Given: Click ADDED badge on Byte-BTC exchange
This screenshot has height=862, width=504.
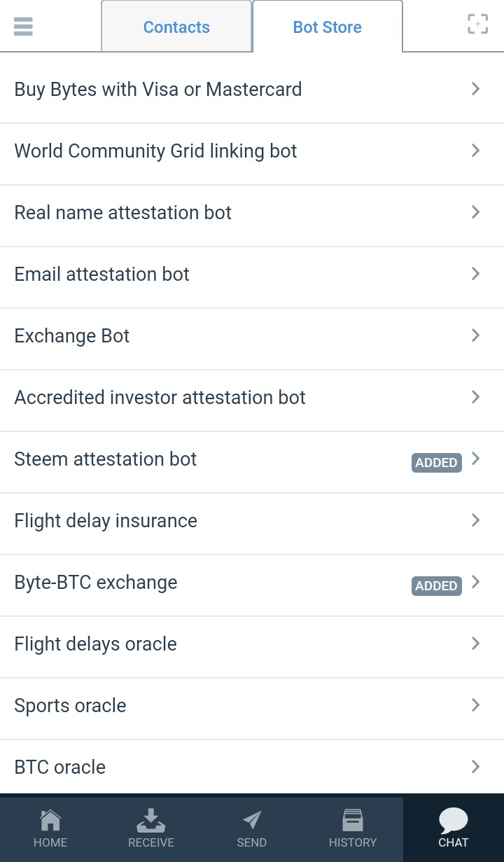Looking at the screenshot, I should (x=436, y=585).
